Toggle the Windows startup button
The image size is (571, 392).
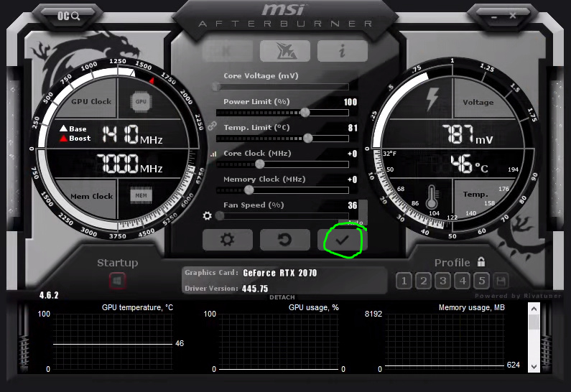point(117,281)
